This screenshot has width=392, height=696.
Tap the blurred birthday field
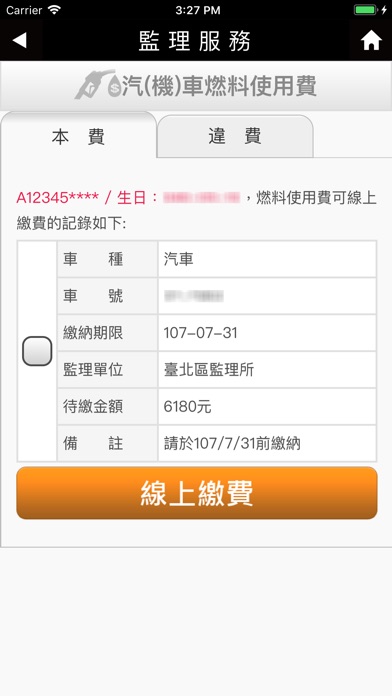(x=202, y=198)
